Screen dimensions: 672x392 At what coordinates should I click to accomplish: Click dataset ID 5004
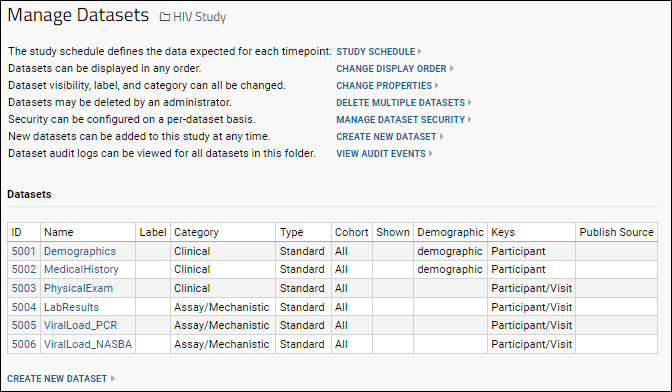pos(24,307)
